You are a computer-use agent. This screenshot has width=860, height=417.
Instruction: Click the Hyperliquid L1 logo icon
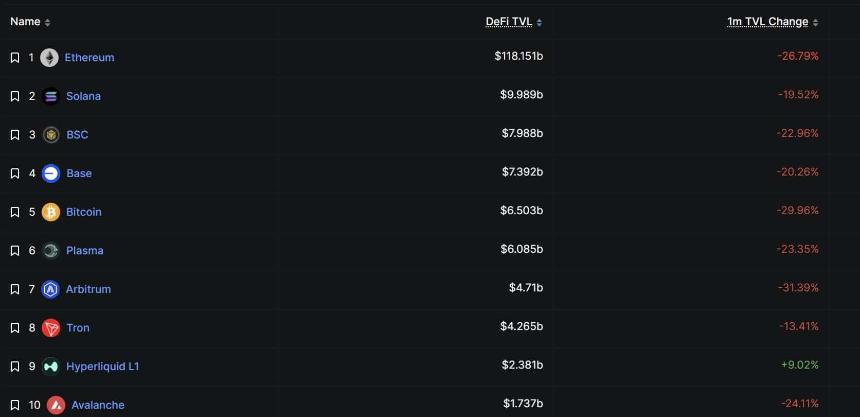pyautogui.click(x=51, y=367)
